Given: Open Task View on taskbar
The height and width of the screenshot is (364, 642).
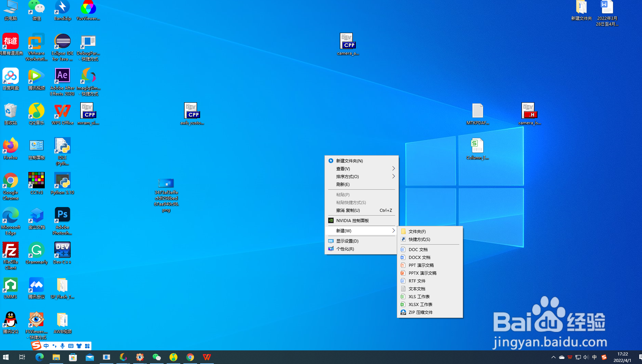Looking at the screenshot, I should 22,357.
